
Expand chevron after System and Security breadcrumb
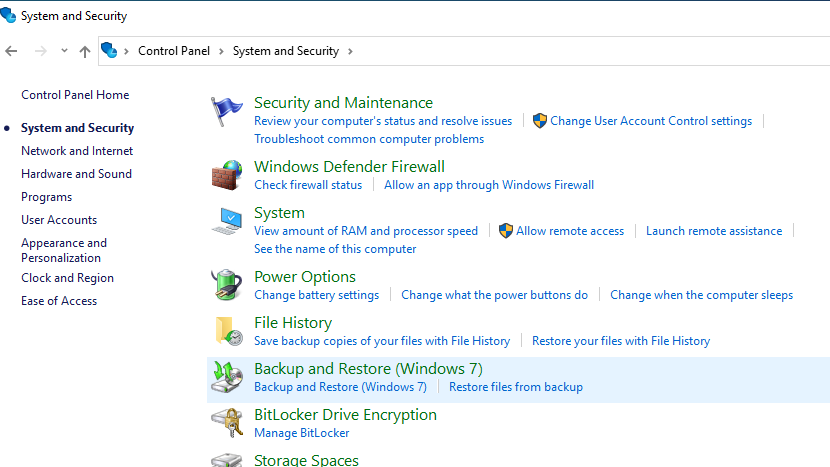pyautogui.click(x=350, y=51)
